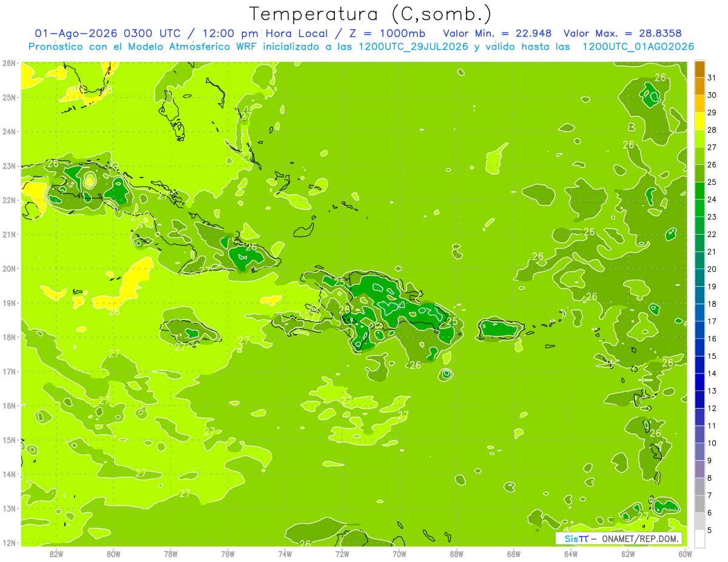Click the "62W" longitude axis label
728x562 pixels.
628,554
